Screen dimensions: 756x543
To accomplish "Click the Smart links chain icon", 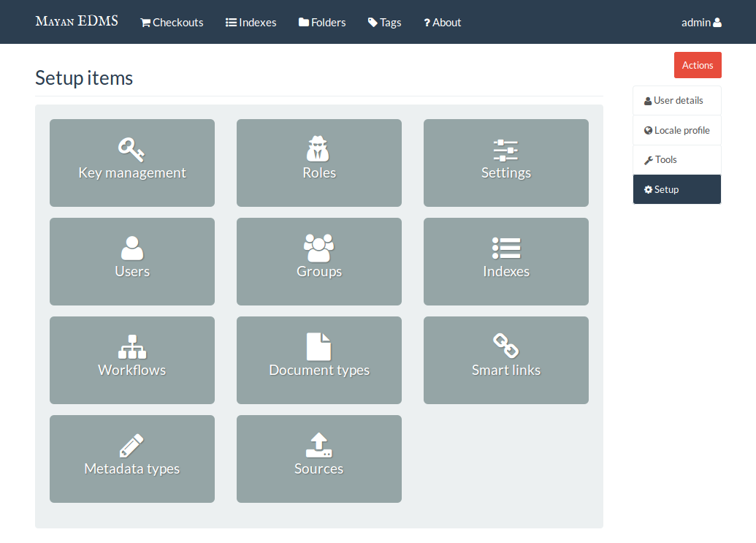I will click(505, 346).
